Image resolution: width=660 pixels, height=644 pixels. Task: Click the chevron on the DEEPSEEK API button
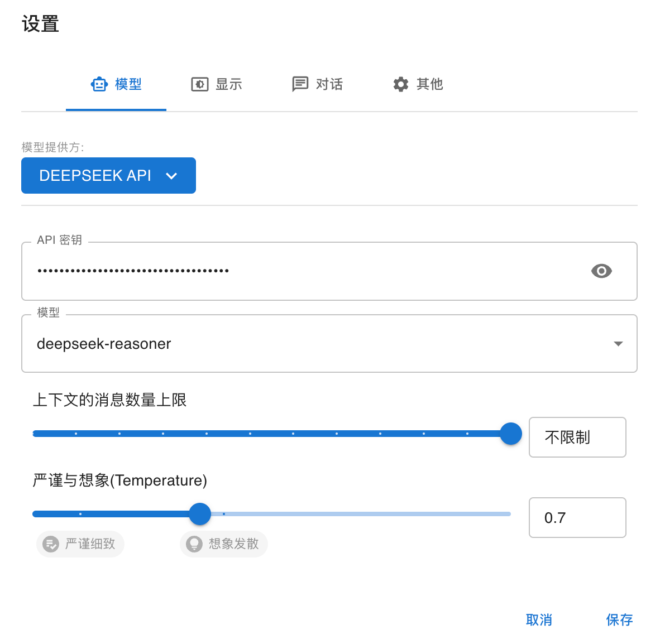171,175
